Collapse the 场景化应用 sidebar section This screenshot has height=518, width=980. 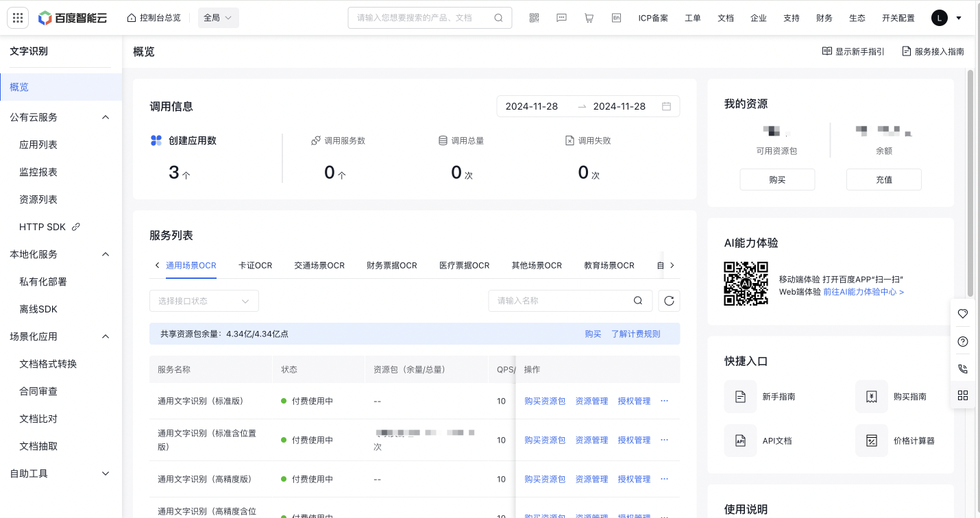[x=106, y=336]
